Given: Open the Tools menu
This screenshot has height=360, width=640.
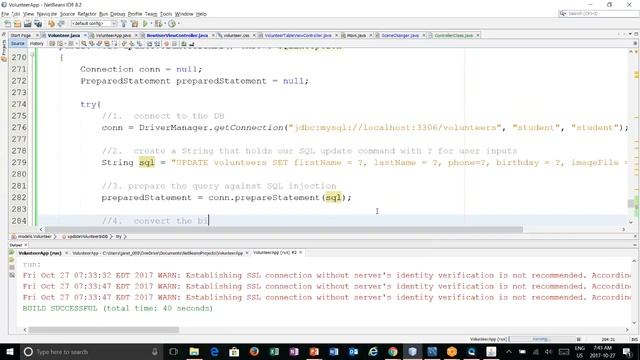Looking at the screenshot, I should (x=166, y=14).
